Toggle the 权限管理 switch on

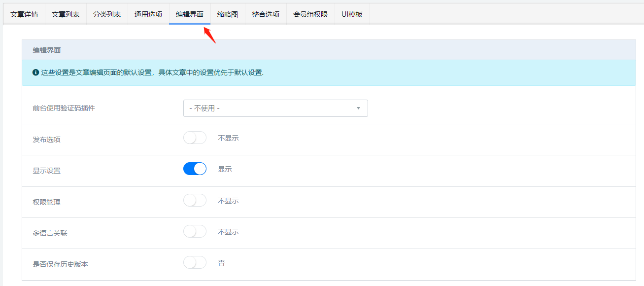195,201
